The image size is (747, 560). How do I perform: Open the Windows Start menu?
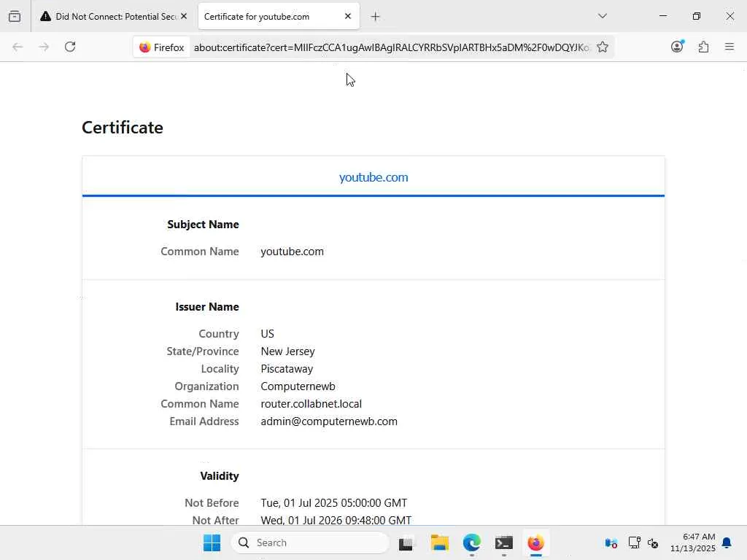(212, 542)
